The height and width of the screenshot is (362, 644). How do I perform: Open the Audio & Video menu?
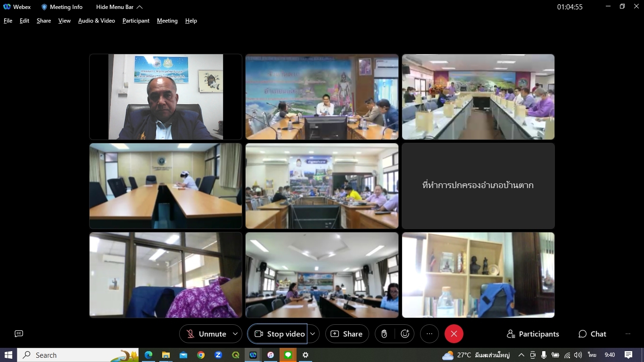97,21
